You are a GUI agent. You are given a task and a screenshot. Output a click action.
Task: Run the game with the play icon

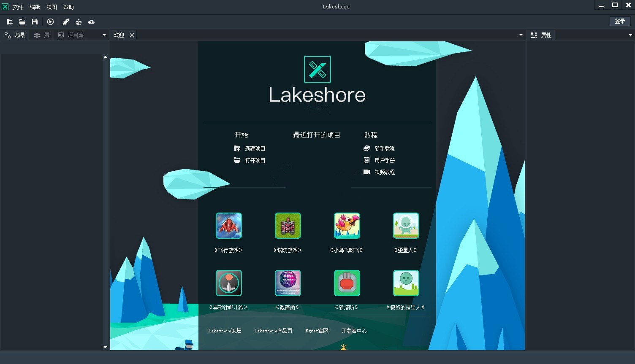[50, 22]
